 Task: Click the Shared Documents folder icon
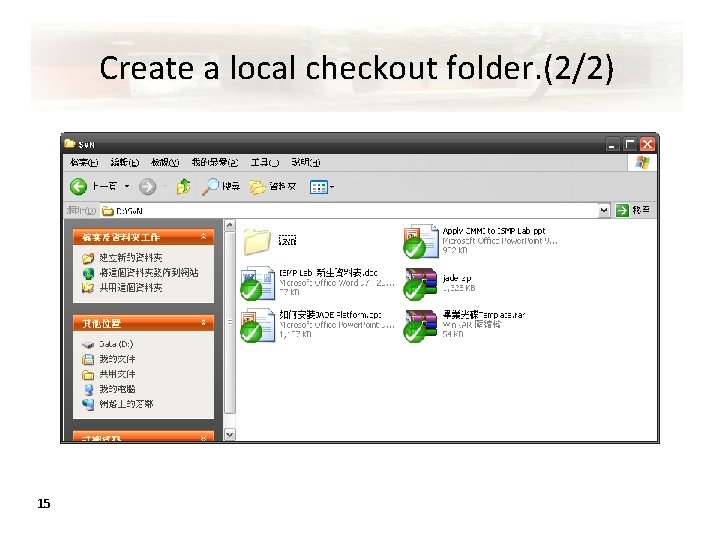(88, 375)
